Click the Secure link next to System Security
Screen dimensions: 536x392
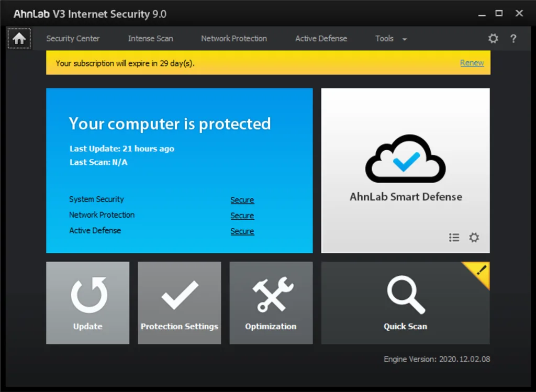[x=242, y=200]
